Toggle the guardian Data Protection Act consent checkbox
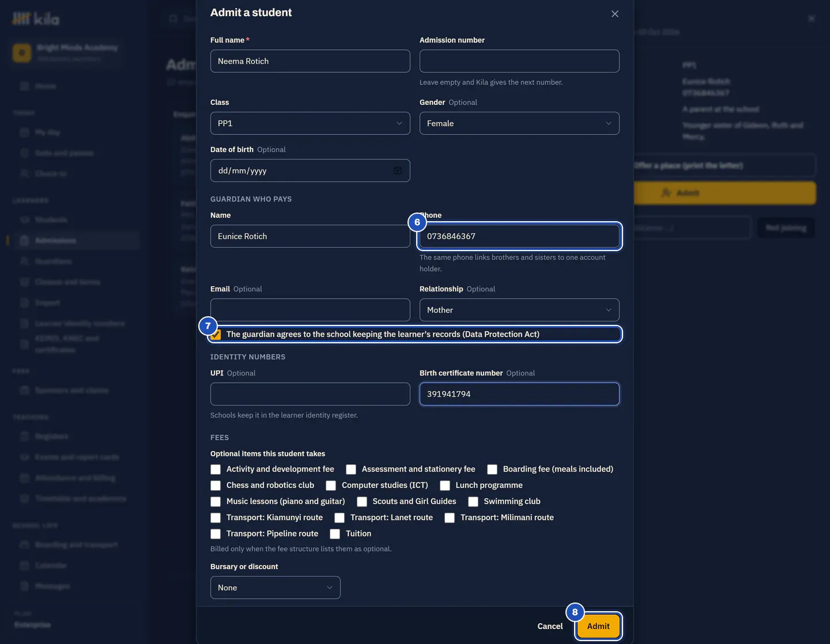The height and width of the screenshot is (644, 830). [216, 335]
